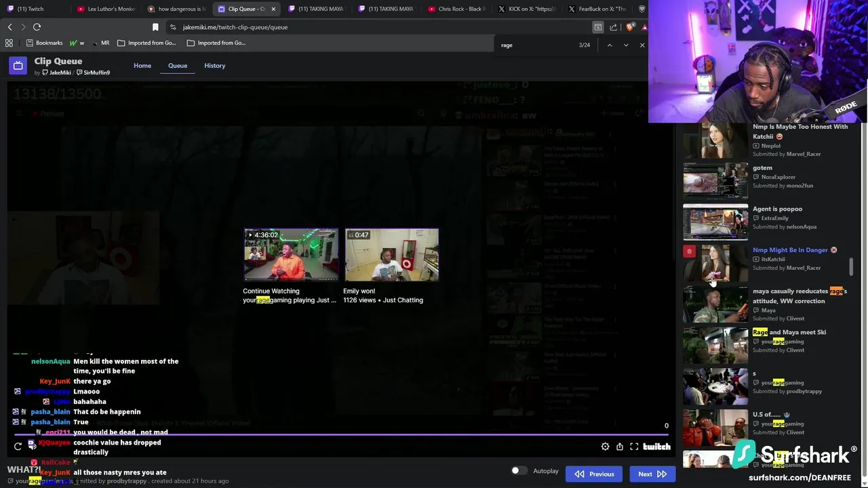868x488 pixels.
Task: Click the Submitted by mono2fun text
Action: [x=783, y=186]
